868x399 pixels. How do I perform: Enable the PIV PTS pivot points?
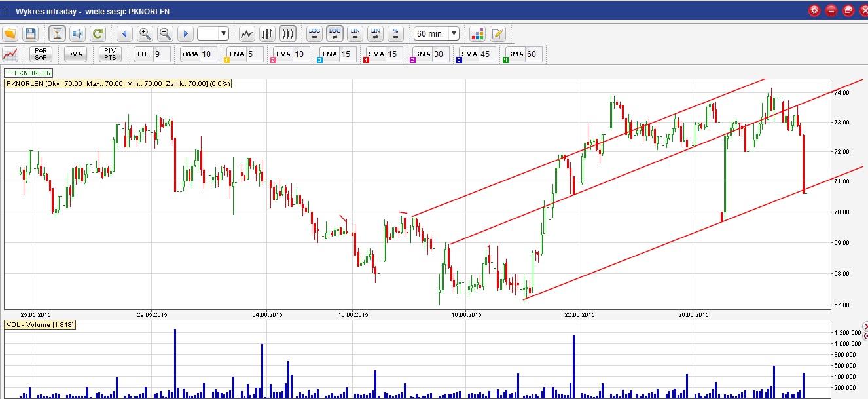110,54
